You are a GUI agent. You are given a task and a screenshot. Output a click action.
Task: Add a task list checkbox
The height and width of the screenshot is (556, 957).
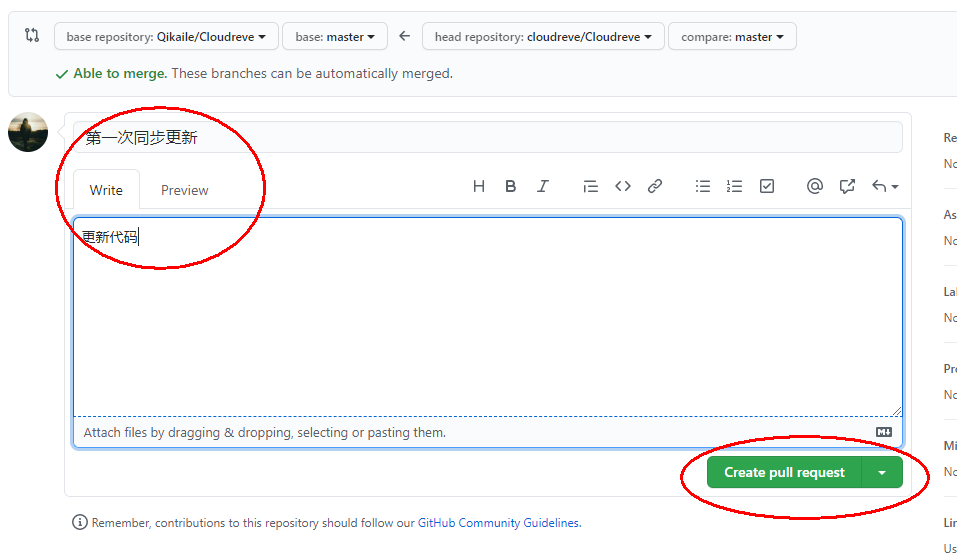tap(767, 186)
